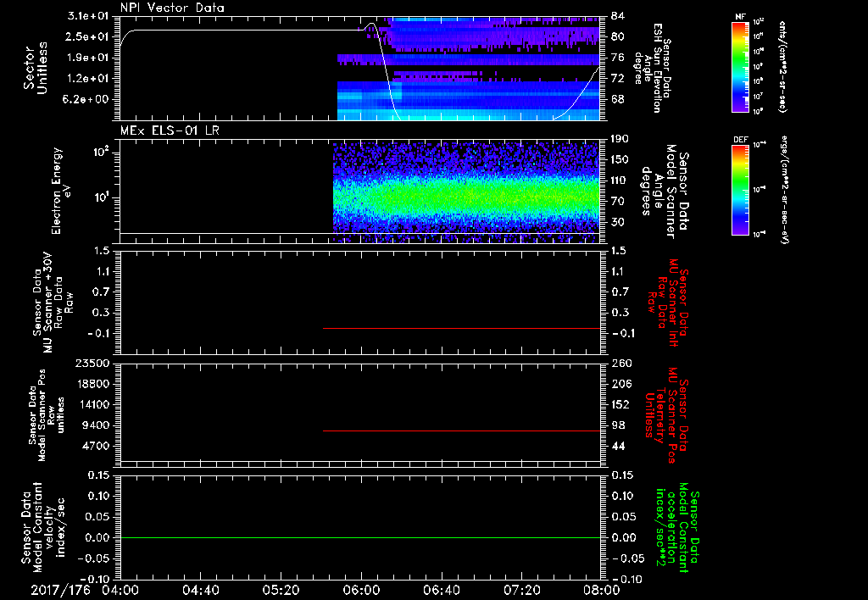Click the 'MU Scanner +30V Raw Data' axis label
Viewport: 868px width, 600px height.
click(53, 303)
